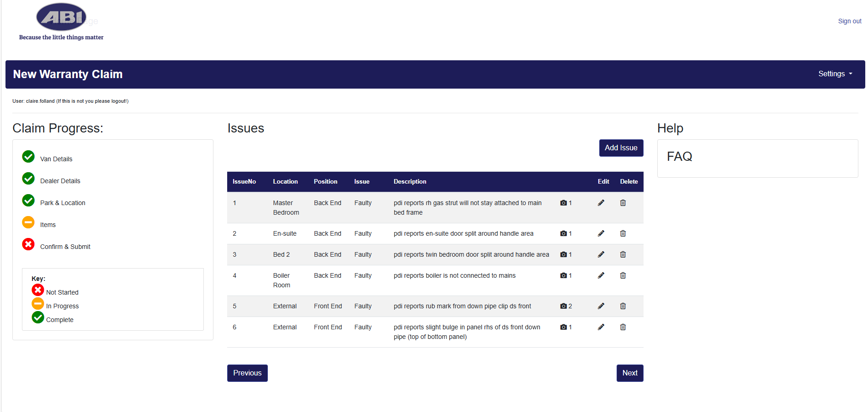Click the pencil icon for issue 6

601,327
